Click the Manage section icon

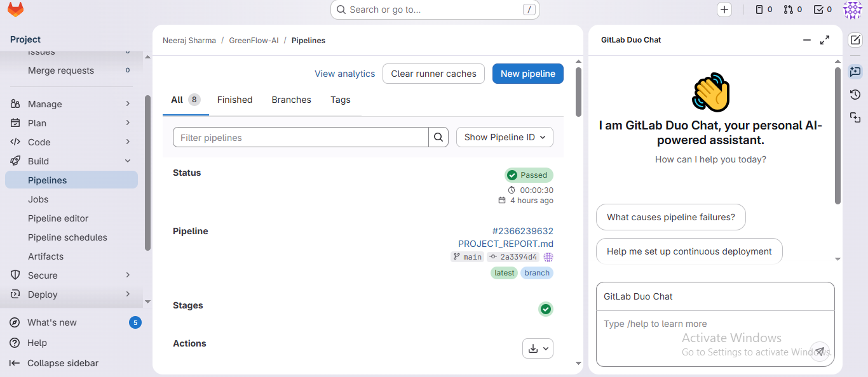pos(16,104)
